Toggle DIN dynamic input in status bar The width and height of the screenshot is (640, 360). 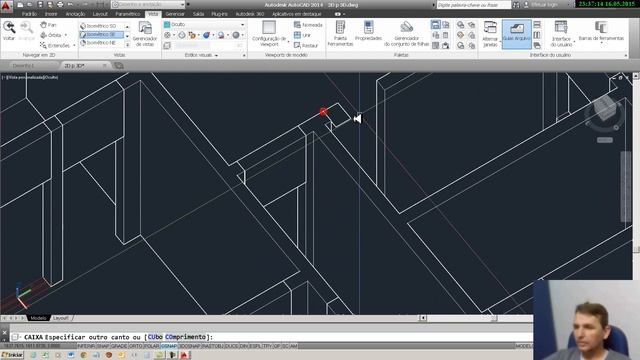point(244,346)
